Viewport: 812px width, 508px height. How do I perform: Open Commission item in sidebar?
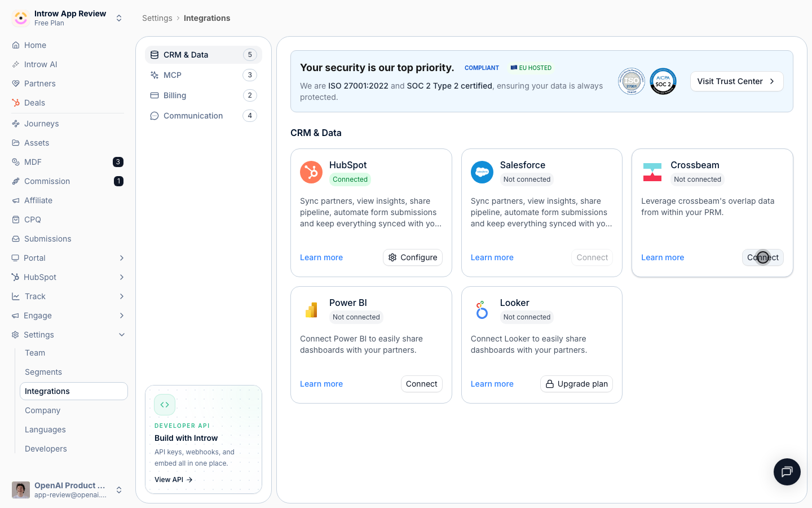pyautogui.click(x=68, y=181)
